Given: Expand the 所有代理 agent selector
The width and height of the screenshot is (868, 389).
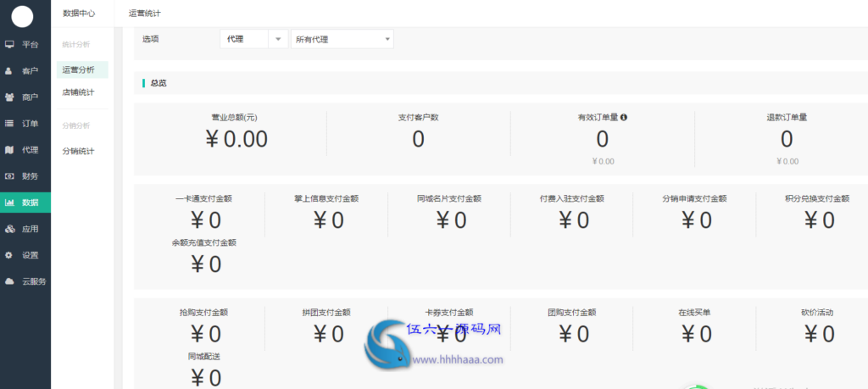Looking at the screenshot, I should [342, 39].
